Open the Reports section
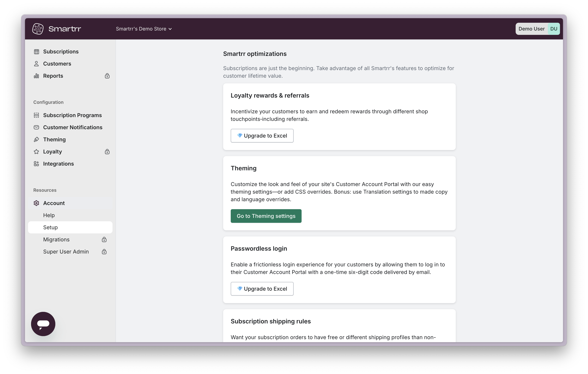 point(70,76)
